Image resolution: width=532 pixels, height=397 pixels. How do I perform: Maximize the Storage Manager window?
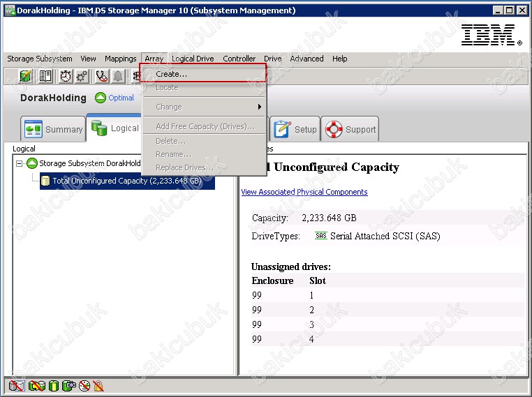pyautogui.click(x=509, y=10)
